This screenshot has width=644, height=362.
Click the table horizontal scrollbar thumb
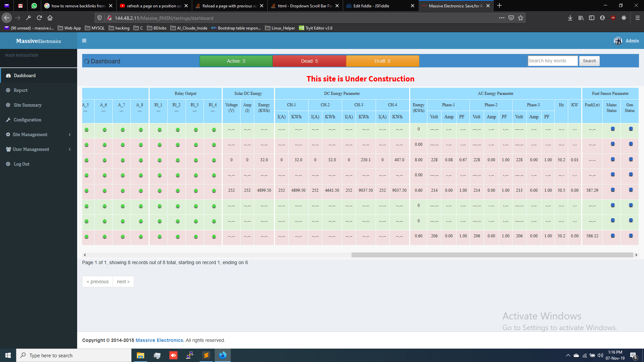492,255
